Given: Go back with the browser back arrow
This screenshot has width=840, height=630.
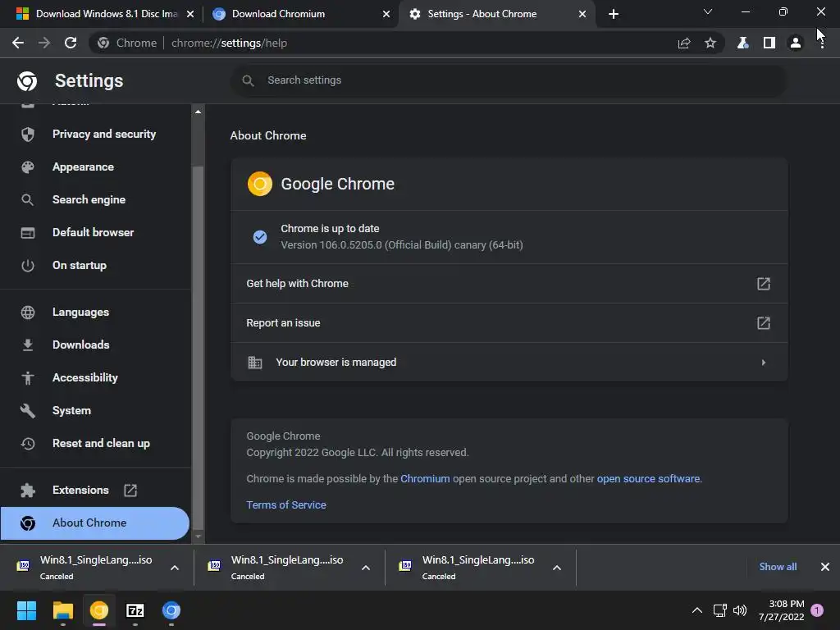Looking at the screenshot, I should point(18,43).
